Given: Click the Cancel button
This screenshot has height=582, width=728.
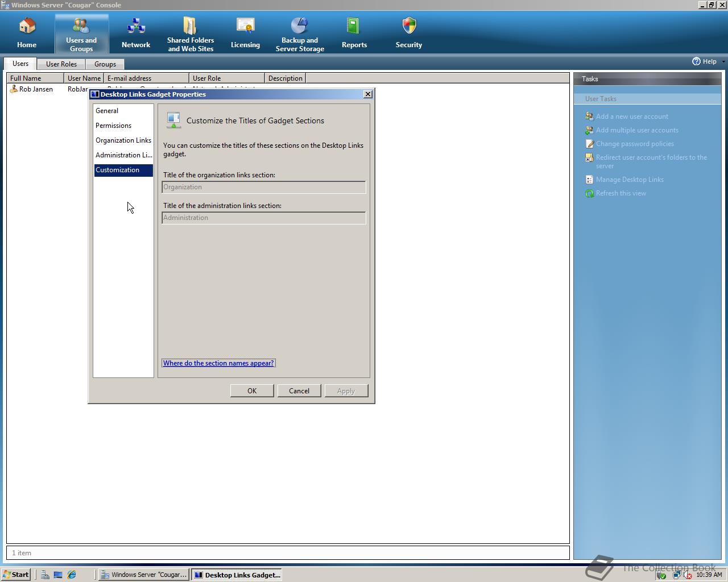Looking at the screenshot, I should click(x=299, y=391).
